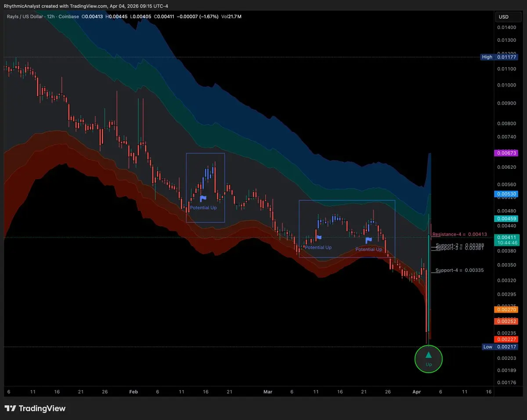Select the orange 0.00270 price tag
The height and width of the screenshot is (420, 527).
[x=506, y=310]
